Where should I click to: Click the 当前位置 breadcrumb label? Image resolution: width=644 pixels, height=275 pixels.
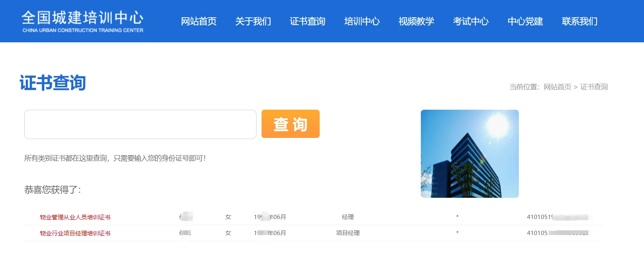coord(524,87)
